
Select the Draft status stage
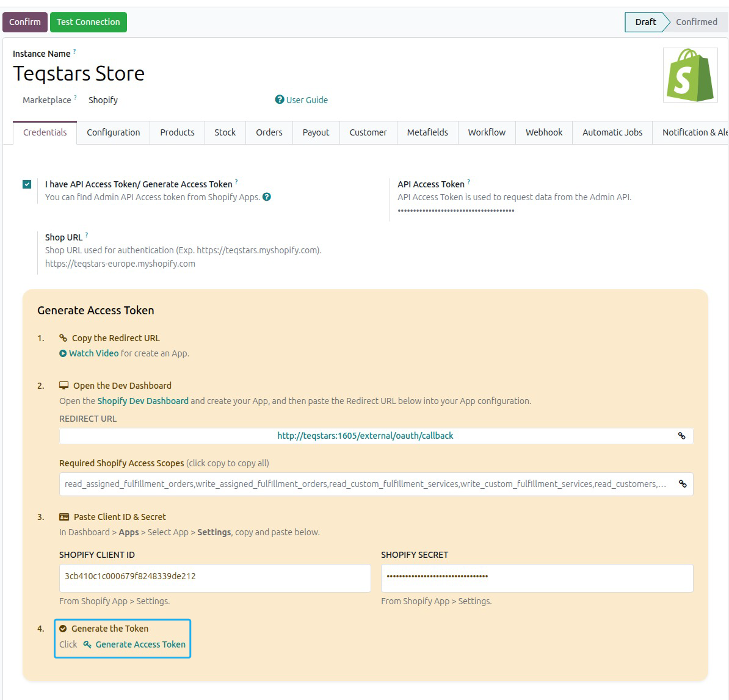[x=645, y=22]
